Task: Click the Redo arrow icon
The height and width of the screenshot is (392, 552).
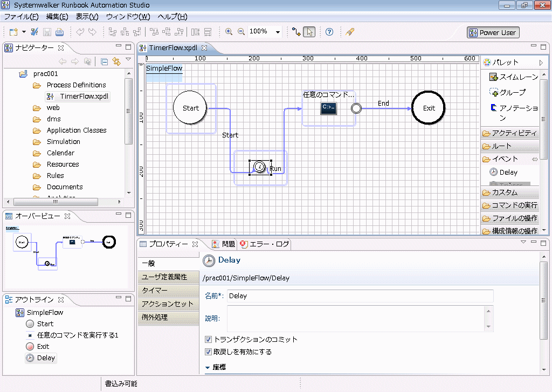Action: [92, 32]
